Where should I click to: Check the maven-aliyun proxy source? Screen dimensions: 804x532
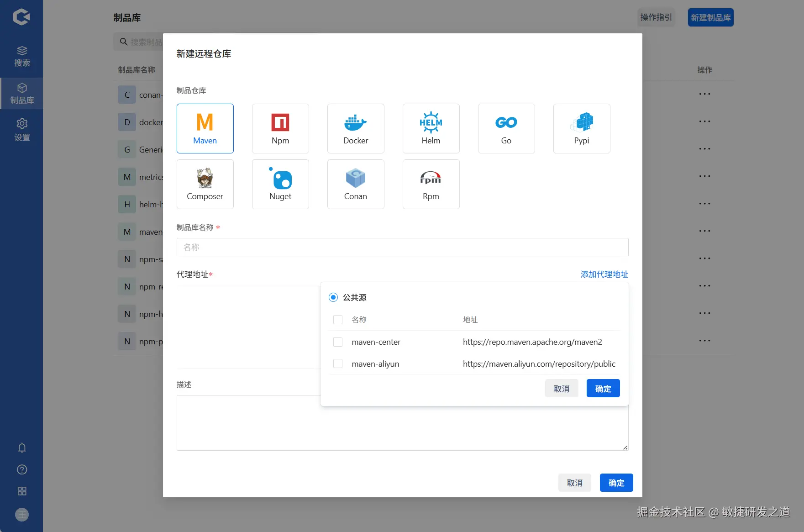(x=338, y=364)
